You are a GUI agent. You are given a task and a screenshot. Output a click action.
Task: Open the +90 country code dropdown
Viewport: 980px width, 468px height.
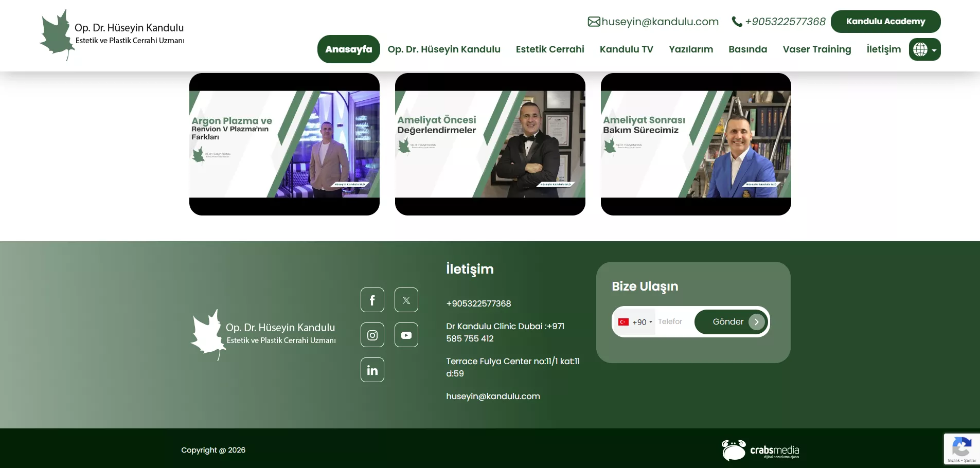point(635,322)
